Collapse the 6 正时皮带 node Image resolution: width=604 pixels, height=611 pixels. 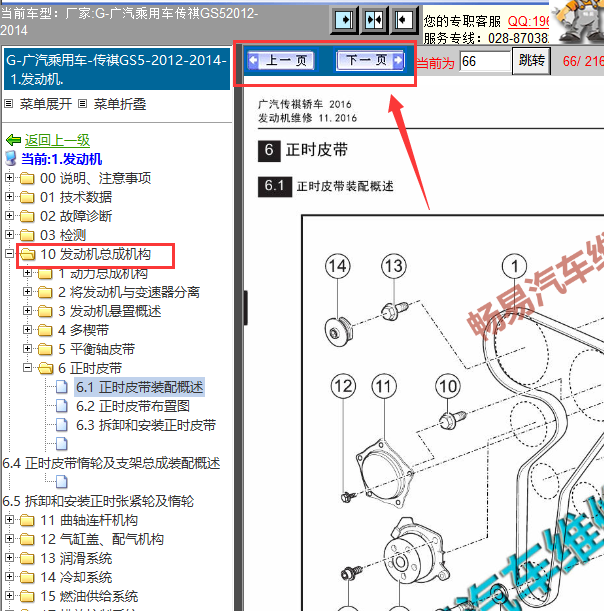(28, 368)
